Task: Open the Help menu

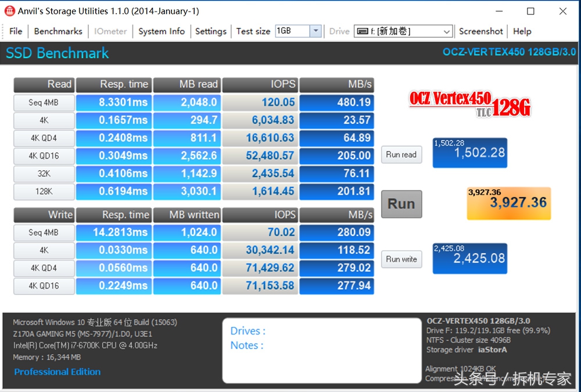Action: click(522, 31)
